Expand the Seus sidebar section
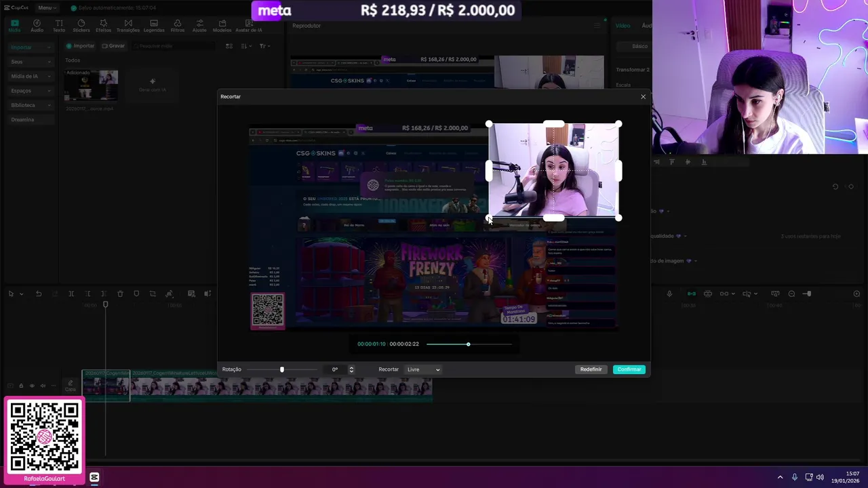 pos(31,62)
